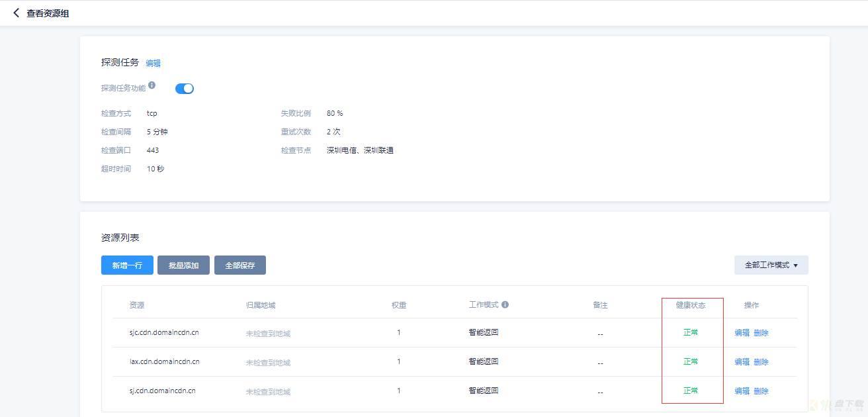Click 正常 status in sj.cdn.domaincdn.cn row

coord(691,391)
